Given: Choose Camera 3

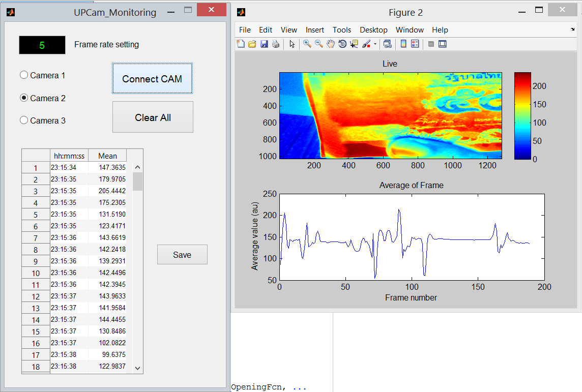Looking at the screenshot, I should point(23,120).
